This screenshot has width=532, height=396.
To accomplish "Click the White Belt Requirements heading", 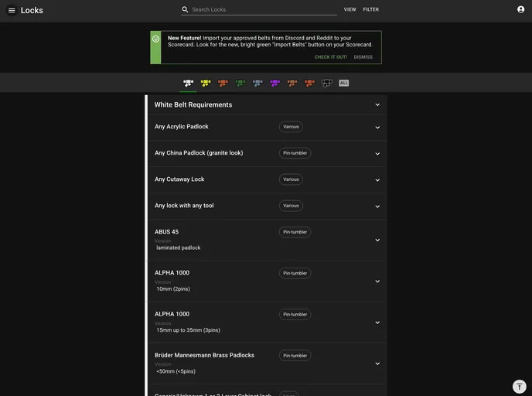I will pos(193,105).
